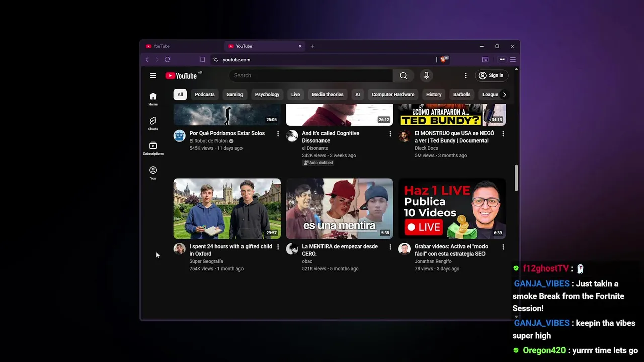
Task: Click the youtube.com address bar
Action: click(322, 60)
